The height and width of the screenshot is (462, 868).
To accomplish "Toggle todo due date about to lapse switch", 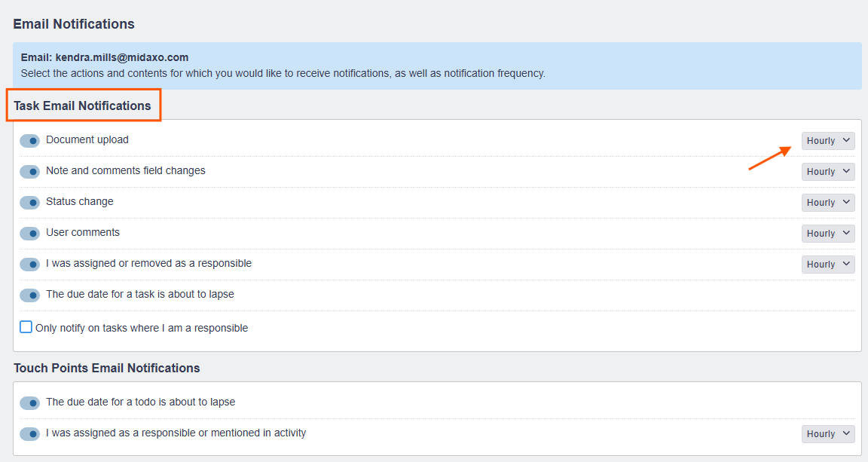I will click(x=30, y=402).
